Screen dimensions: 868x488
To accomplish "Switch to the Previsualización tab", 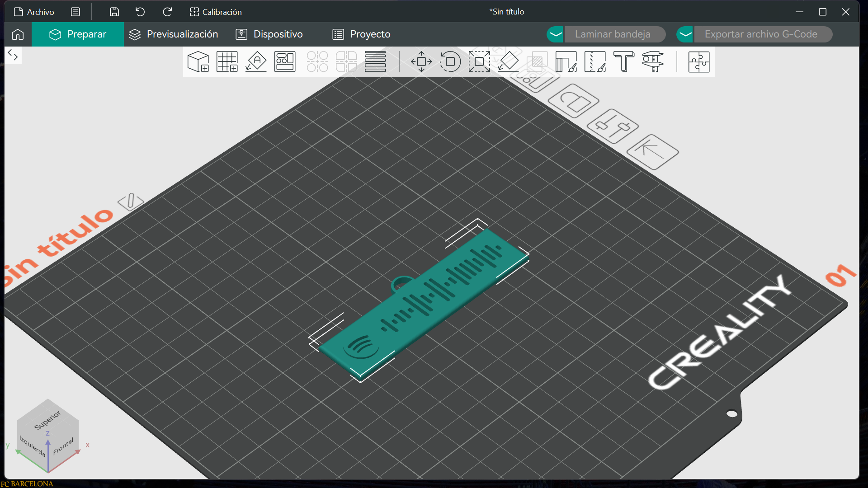I will 174,34.
